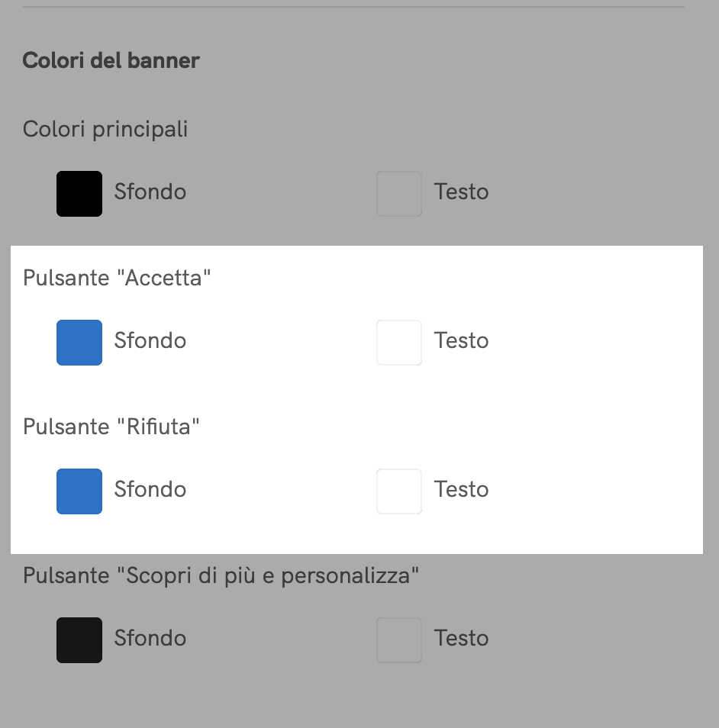The height and width of the screenshot is (728, 719).
Task: Click the Colori del banner heading
Action: click(x=111, y=60)
